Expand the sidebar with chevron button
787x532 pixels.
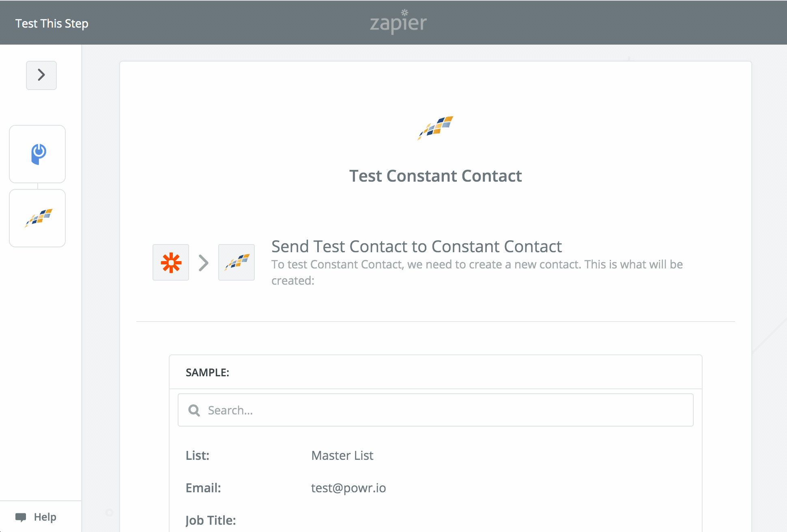click(x=41, y=75)
